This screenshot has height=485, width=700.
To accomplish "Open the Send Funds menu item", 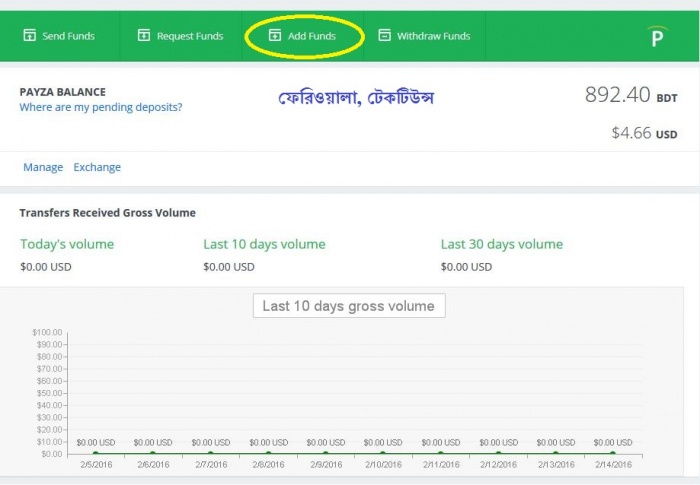I will pos(59,36).
